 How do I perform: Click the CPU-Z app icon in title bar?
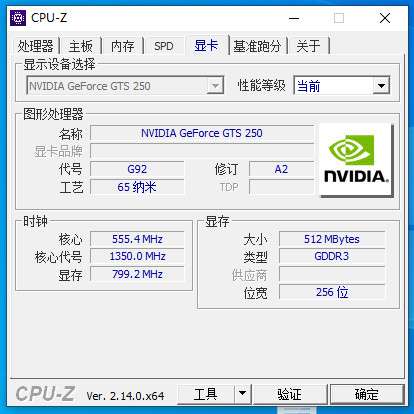click(18, 18)
